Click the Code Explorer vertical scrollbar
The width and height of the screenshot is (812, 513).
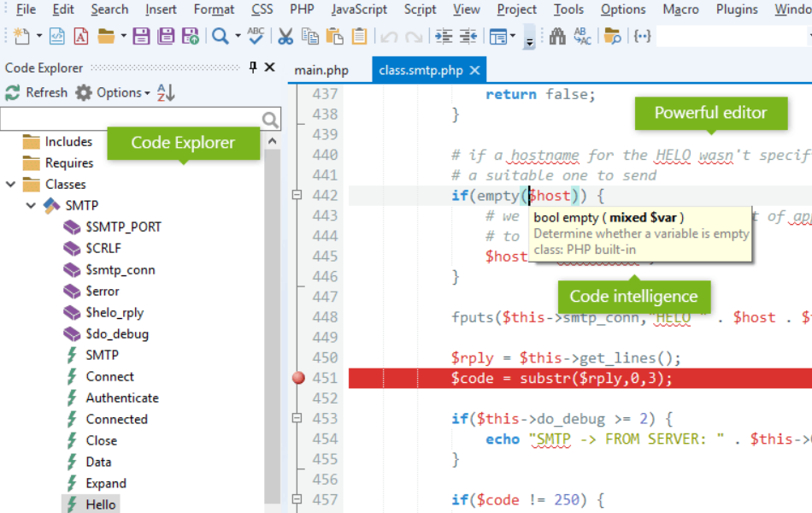tap(272, 327)
